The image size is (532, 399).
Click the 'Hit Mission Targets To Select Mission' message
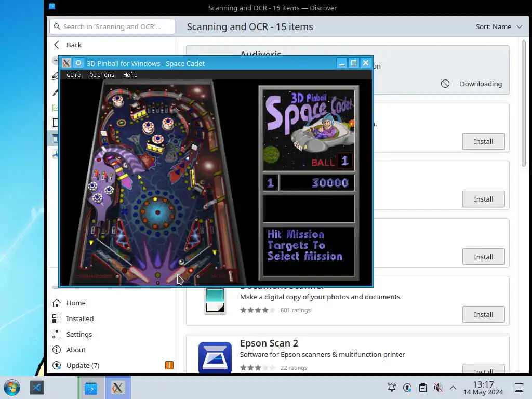(x=304, y=245)
